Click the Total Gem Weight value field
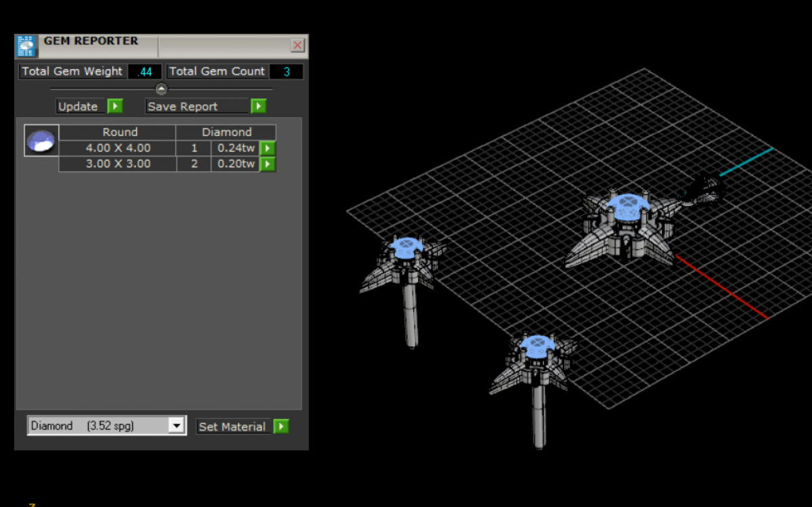Screen dimensions: 812x507 click(145, 72)
